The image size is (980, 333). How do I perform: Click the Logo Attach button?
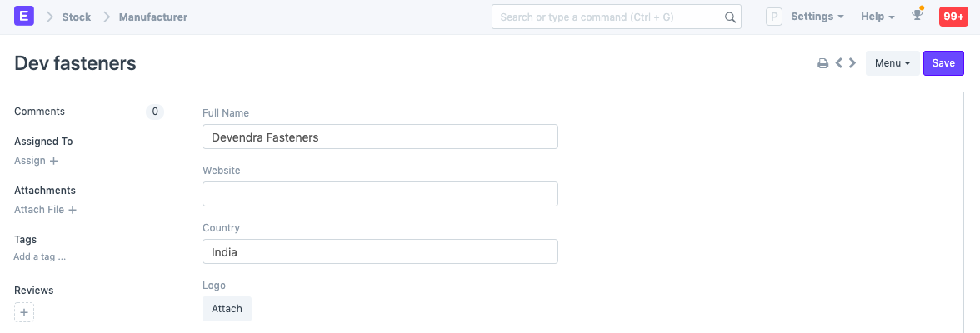[x=227, y=309]
